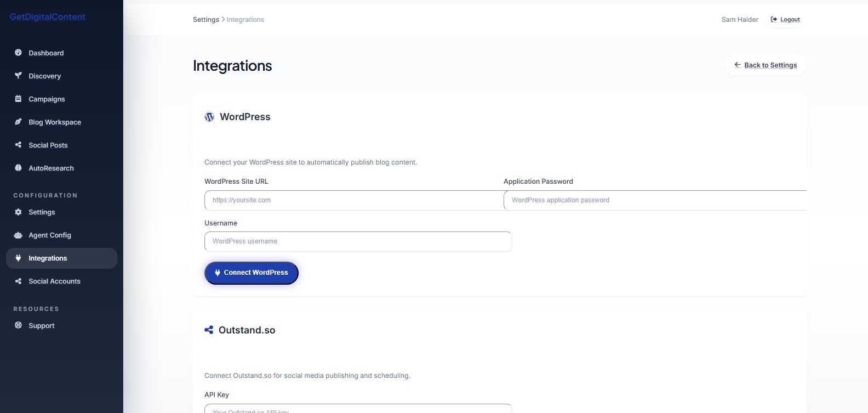
Task: Click the Discovery sprout icon
Action: point(18,76)
